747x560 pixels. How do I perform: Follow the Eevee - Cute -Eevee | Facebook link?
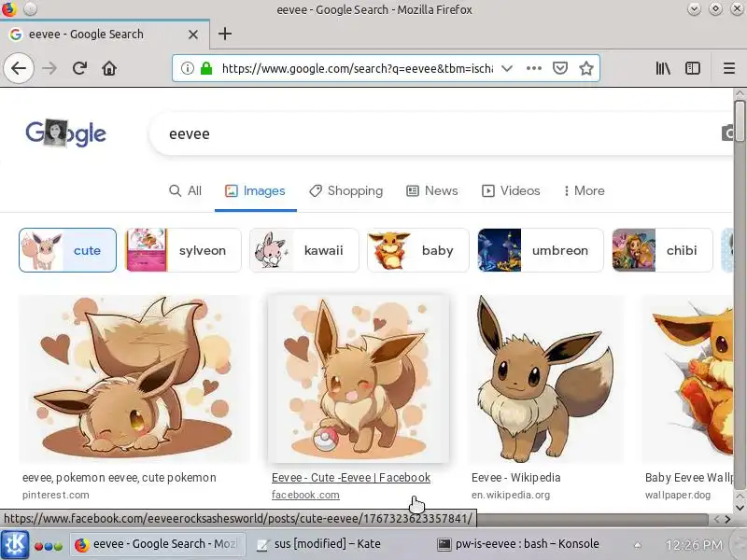pyautogui.click(x=351, y=478)
